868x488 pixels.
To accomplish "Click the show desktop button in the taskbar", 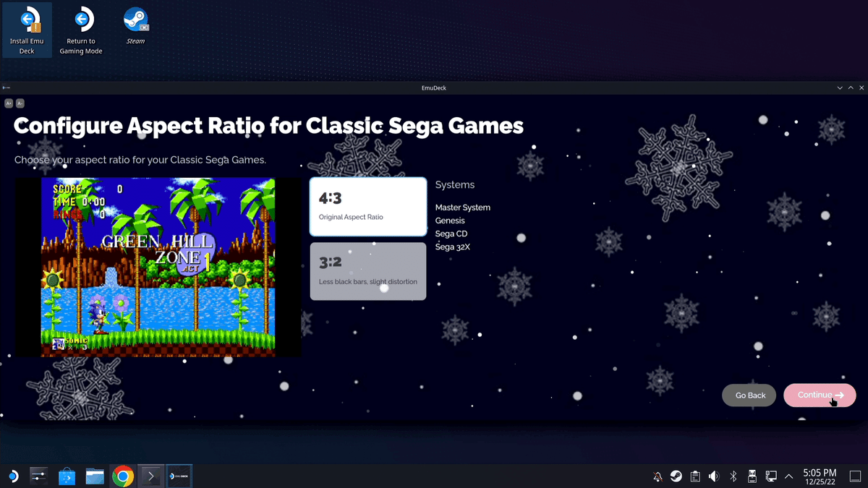I will 856,476.
